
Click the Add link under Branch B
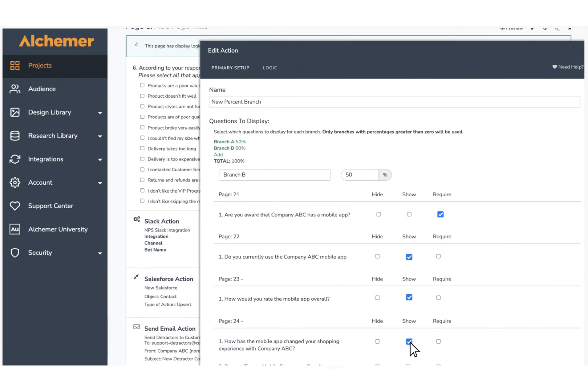pos(218,154)
